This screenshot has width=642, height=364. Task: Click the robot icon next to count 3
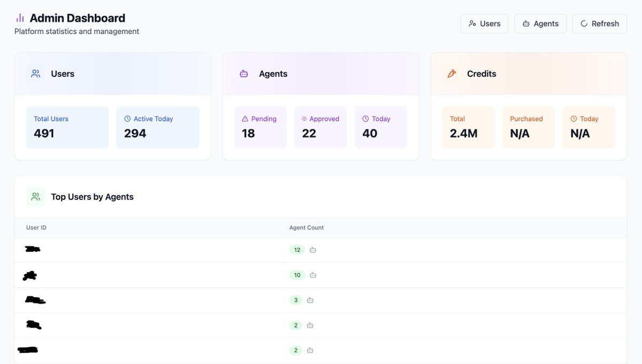(x=310, y=300)
